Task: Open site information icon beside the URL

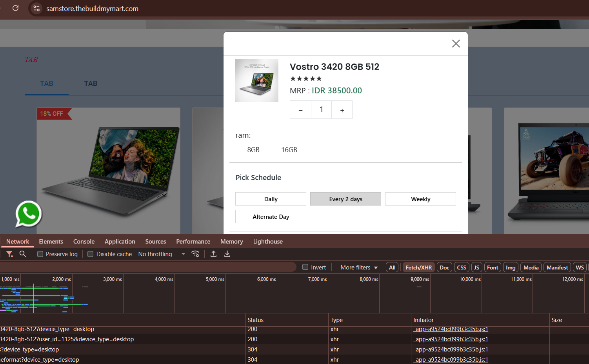Action: [x=36, y=8]
